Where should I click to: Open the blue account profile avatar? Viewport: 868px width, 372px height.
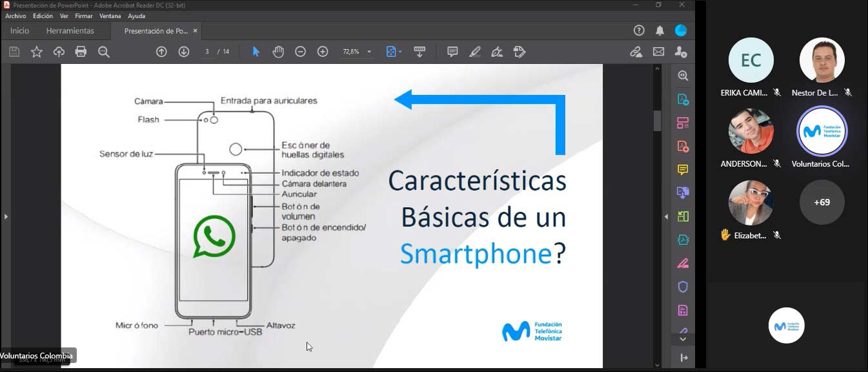[x=680, y=30]
